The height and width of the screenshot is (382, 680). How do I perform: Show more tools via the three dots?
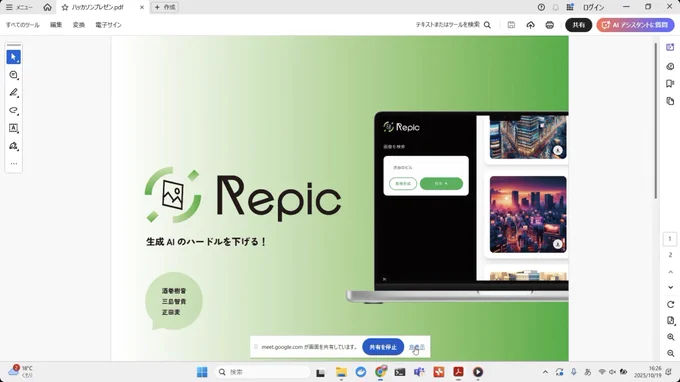pyautogui.click(x=13, y=164)
